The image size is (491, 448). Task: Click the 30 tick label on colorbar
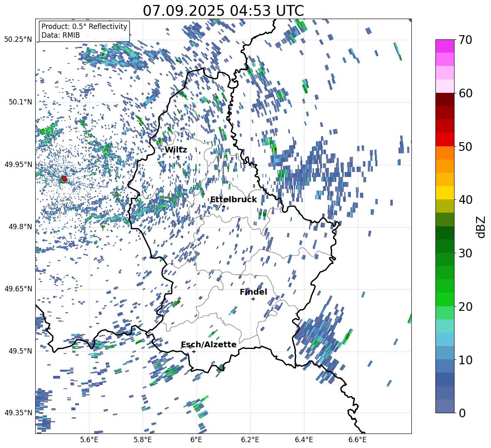[x=465, y=253]
